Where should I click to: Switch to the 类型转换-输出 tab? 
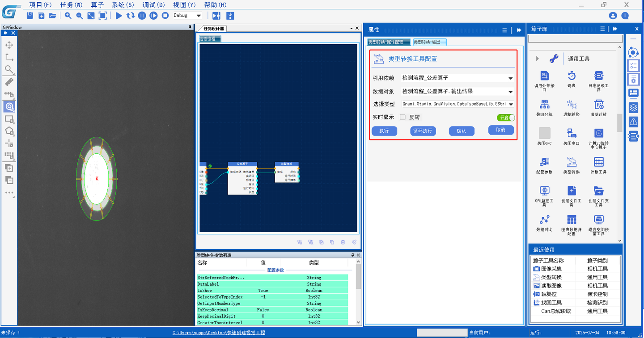[x=429, y=42]
